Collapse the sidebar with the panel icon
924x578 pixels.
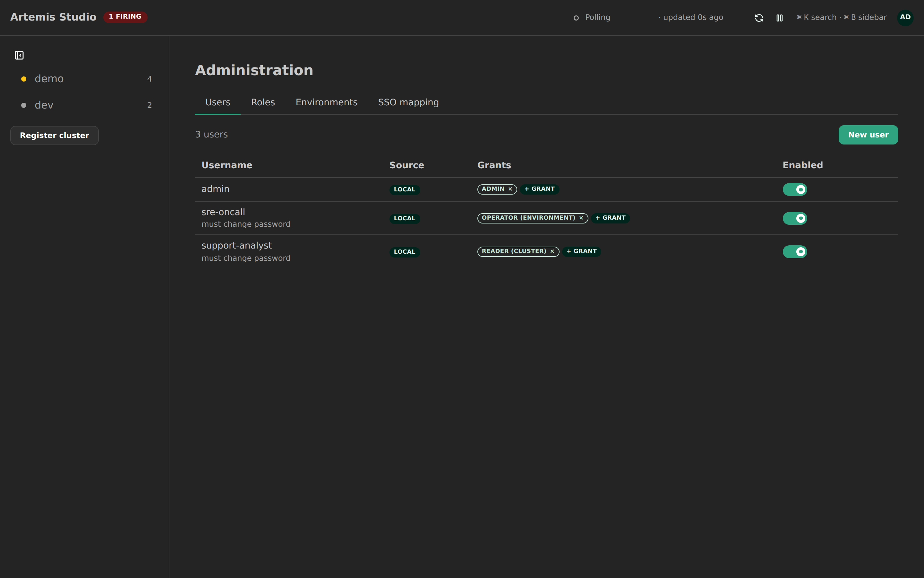pos(19,56)
